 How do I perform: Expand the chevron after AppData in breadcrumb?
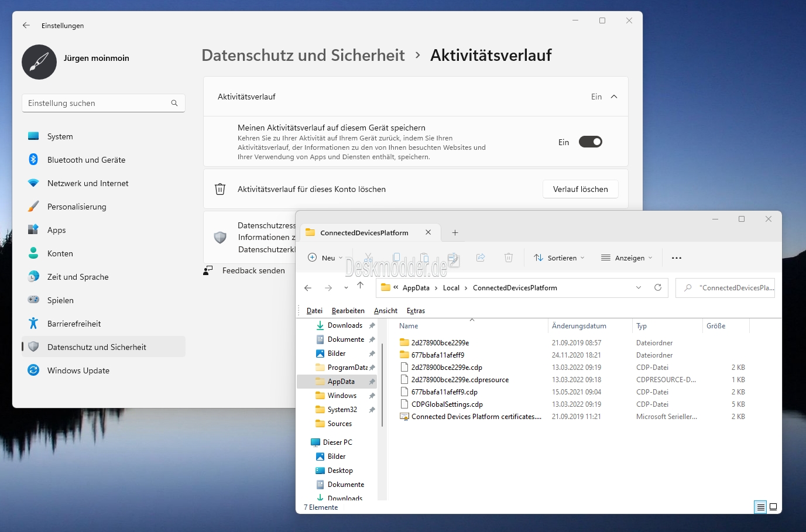pos(436,288)
